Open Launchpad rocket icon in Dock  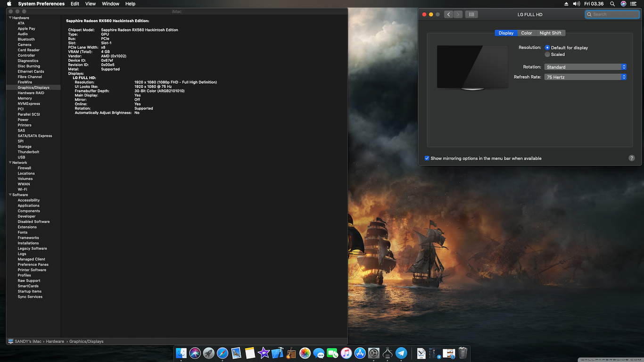(209, 353)
